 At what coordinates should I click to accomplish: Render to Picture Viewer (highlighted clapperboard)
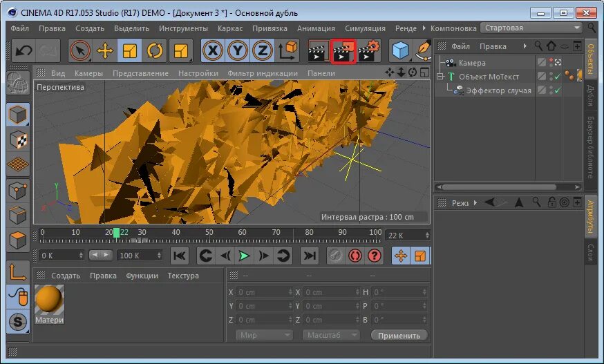point(343,50)
